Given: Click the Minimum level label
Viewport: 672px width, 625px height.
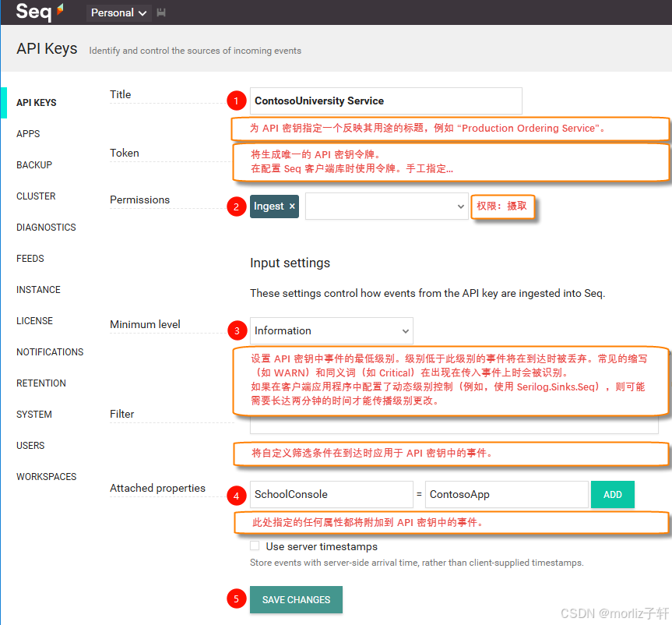Looking at the screenshot, I should coord(145,324).
